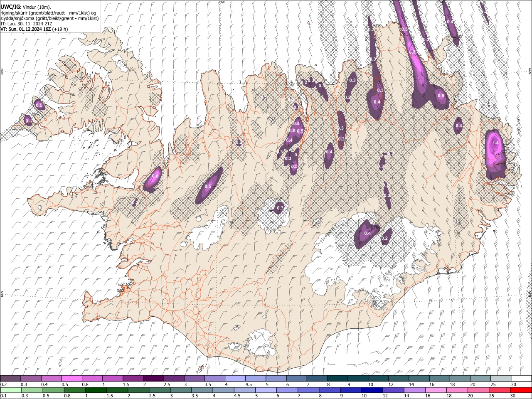Viewport: 532px width, 399px height.
Task: Select bottom-row swatch between 2.5 and 3
Action: tap(160, 390)
